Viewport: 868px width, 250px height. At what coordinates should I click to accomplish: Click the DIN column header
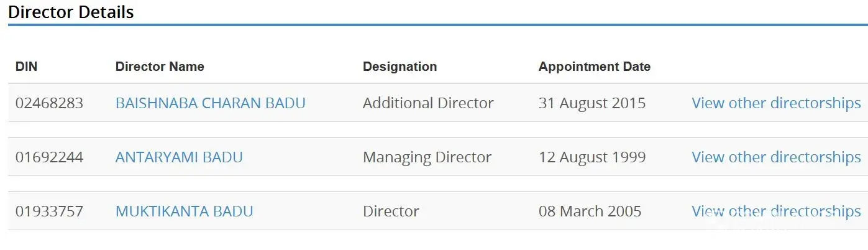coord(26,67)
